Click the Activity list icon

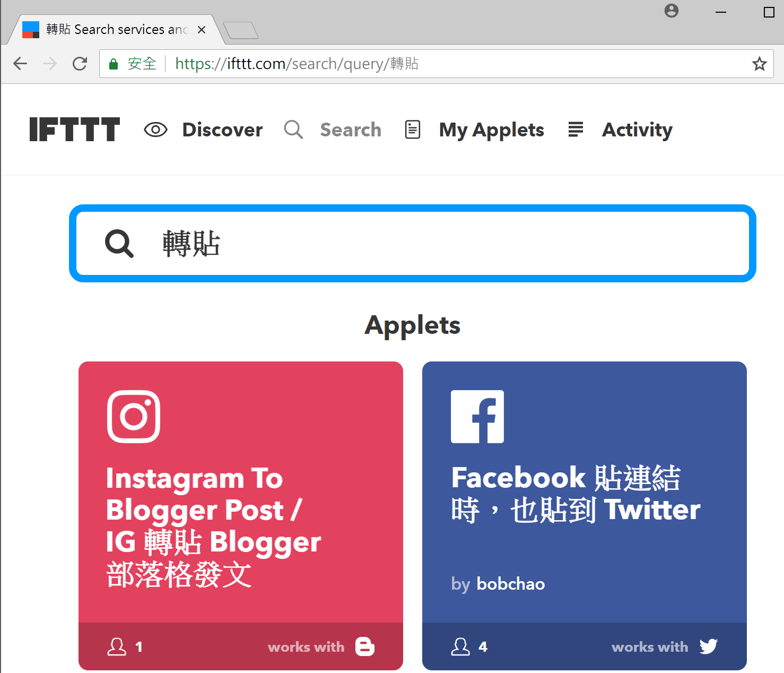(x=576, y=130)
